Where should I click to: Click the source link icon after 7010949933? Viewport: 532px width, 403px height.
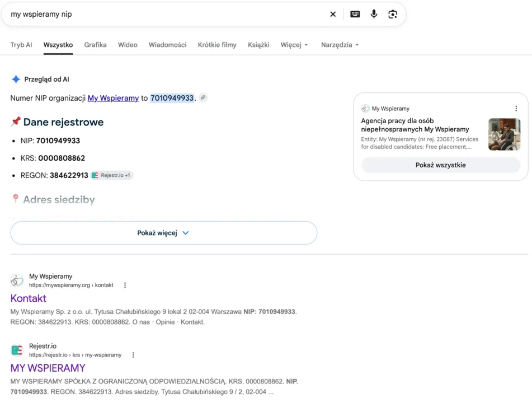[x=203, y=98]
